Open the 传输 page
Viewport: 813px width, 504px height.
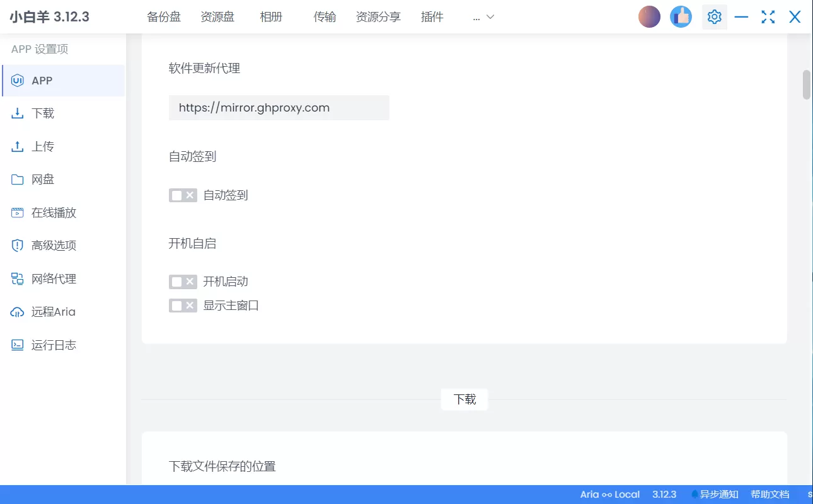[325, 17]
